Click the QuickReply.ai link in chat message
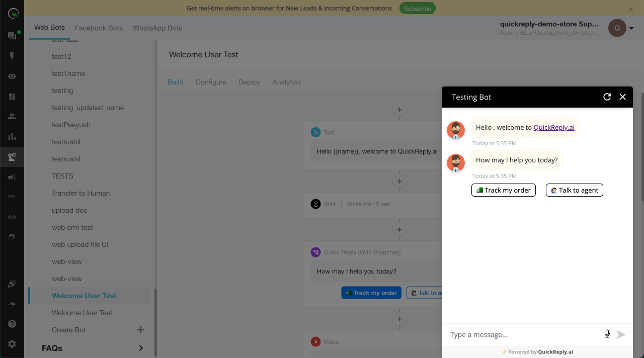 pyautogui.click(x=554, y=127)
